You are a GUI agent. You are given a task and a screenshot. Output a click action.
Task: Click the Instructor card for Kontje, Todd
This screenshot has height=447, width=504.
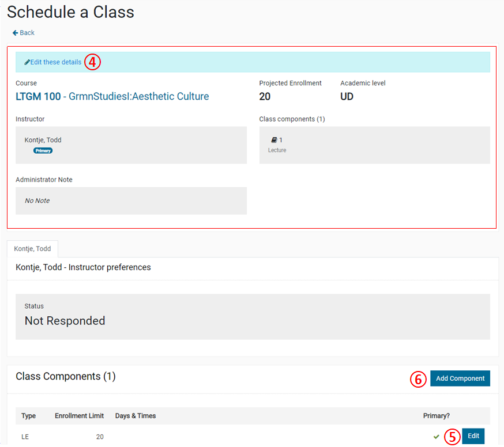[131, 144]
